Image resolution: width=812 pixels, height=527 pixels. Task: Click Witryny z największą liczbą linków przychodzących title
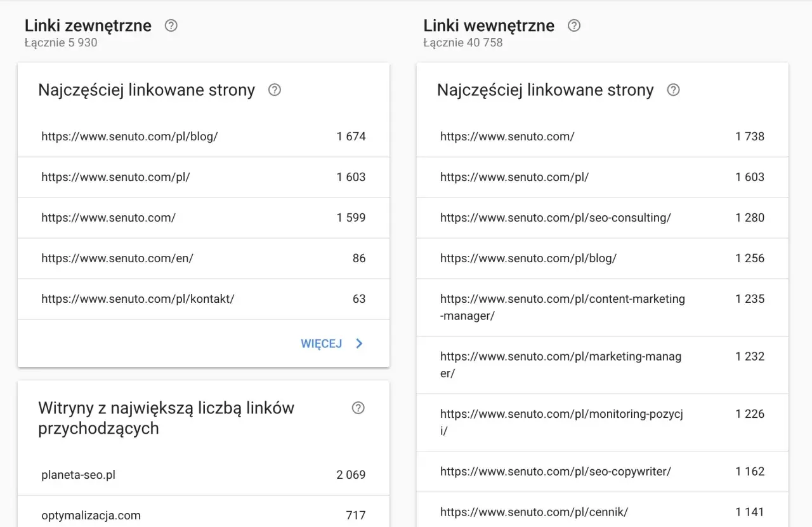click(x=166, y=418)
